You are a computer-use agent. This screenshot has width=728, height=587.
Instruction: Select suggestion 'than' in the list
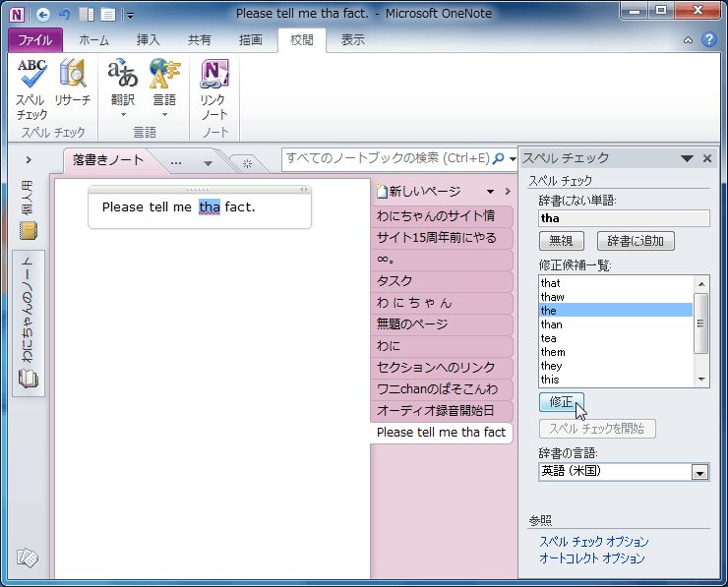(x=616, y=324)
